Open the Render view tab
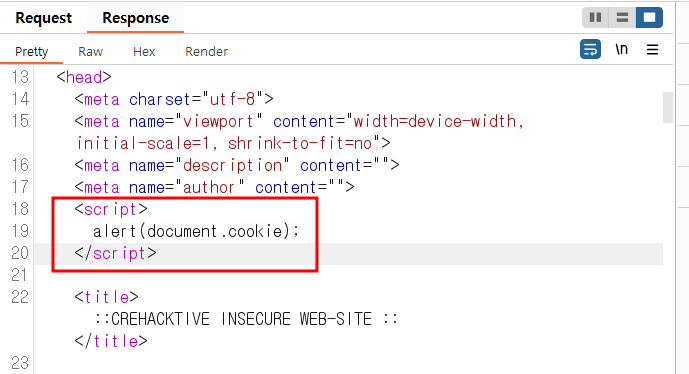Image resolution: width=689 pixels, height=374 pixels. pos(207,52)
